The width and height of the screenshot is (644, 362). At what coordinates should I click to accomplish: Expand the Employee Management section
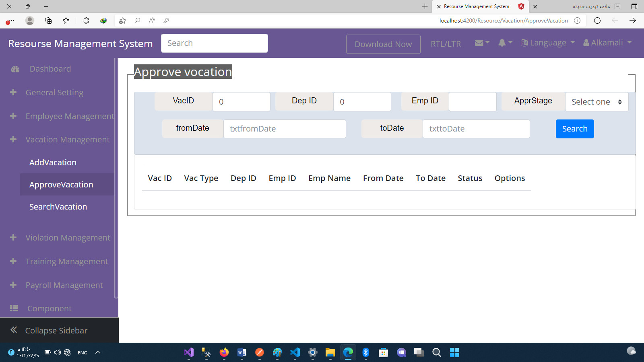tap(69, 116)
